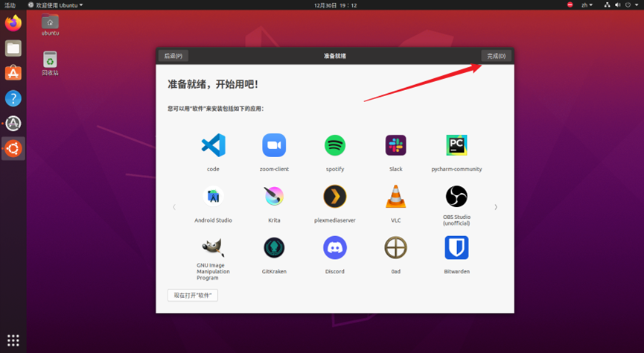Select the Krita app icon
644x353 pixels.
[274, 196]
